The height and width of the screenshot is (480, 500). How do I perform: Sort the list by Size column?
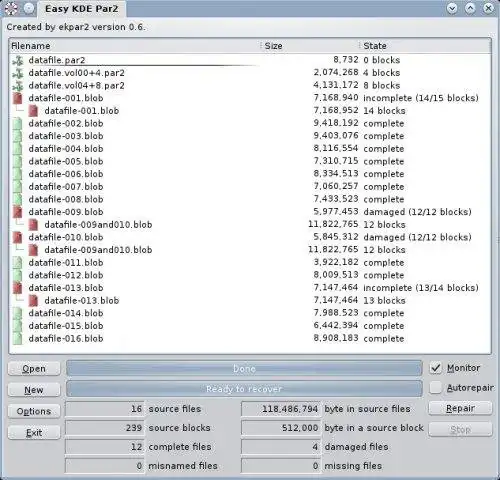pyautogui.click(x=310, y=46)
